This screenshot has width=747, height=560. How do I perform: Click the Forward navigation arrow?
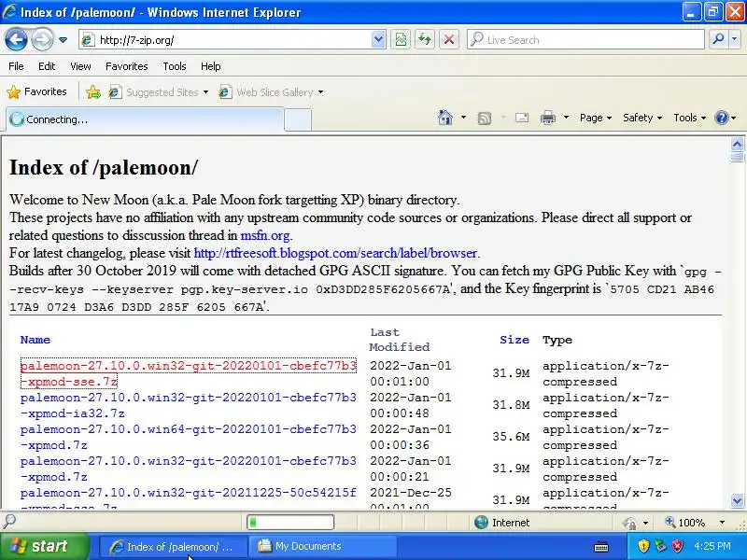point(42,39)
